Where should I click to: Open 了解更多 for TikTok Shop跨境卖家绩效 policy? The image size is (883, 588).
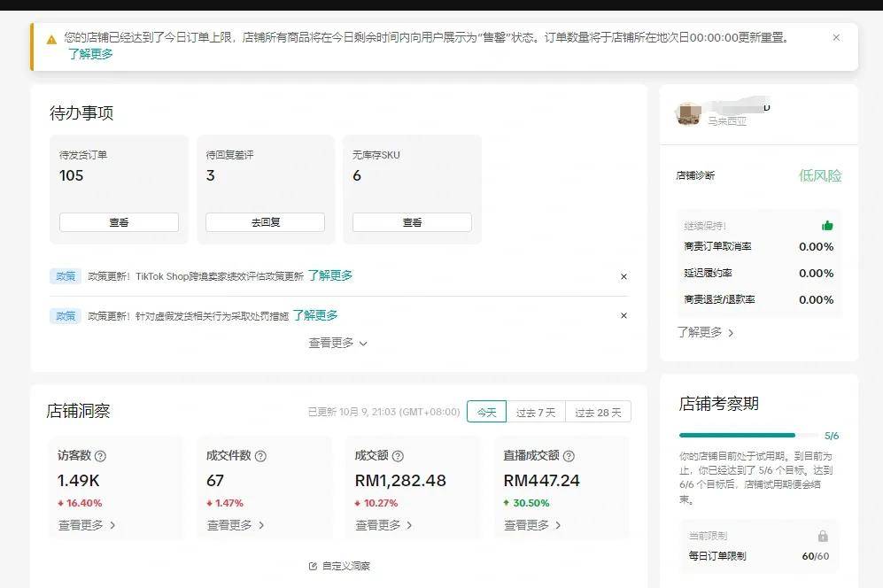(x=330, y=275)
